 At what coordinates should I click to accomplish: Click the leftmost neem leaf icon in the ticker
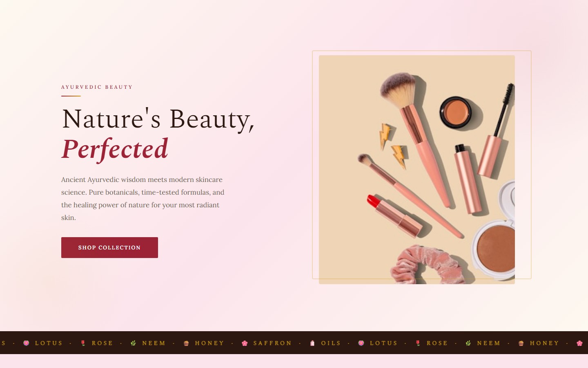pos(133,343)
